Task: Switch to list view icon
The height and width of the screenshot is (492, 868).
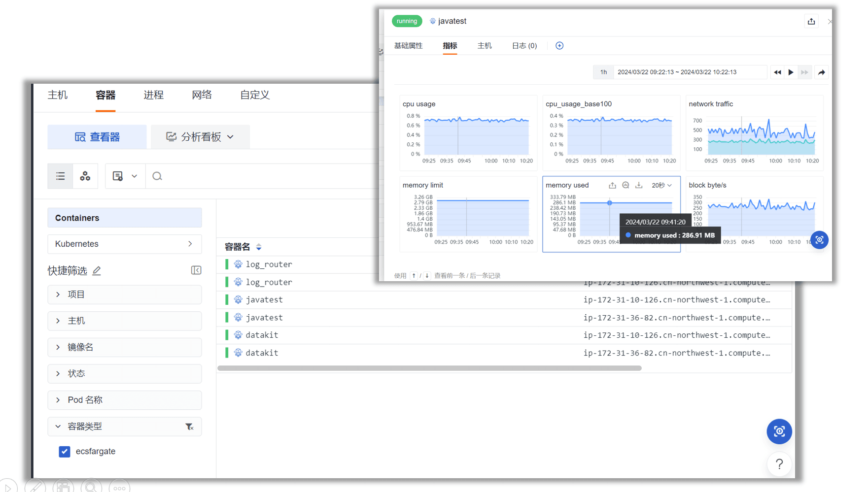Action: [60, 176]
